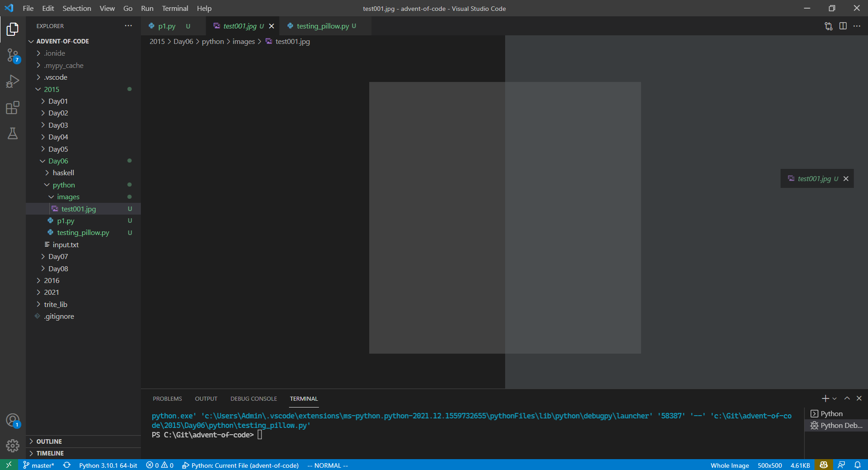The width and height of the screenshot is (868, 470).
Task: Click the VS Code logo icon
Action: coord(9,8)
